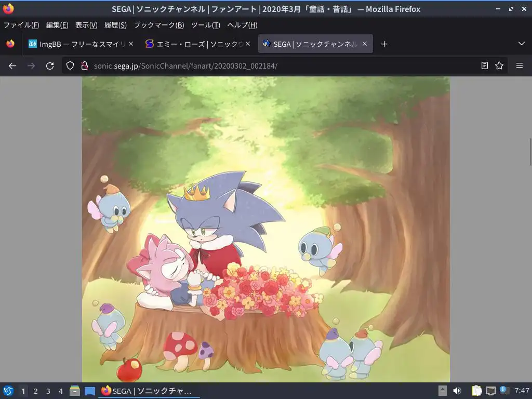This screenshot has height=399, width=532.
Task: Click the 7:47 clock
Action: (522, 391)
